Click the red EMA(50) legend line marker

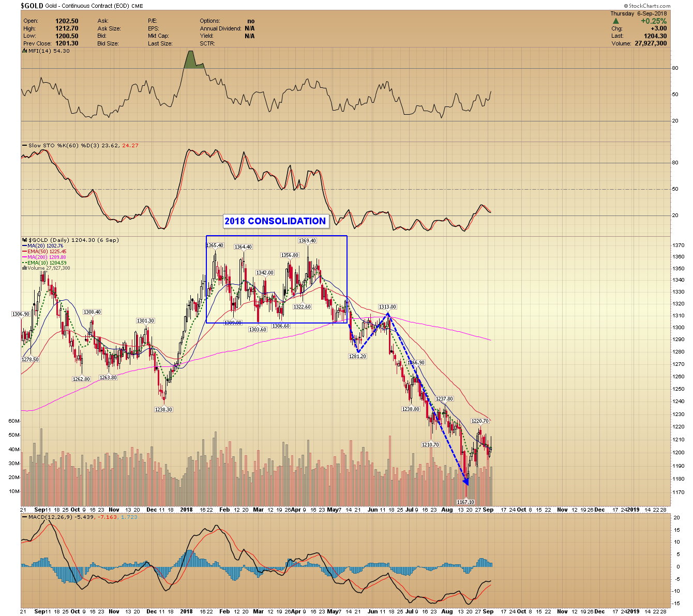pyautogui.click(x=24, y=252)
